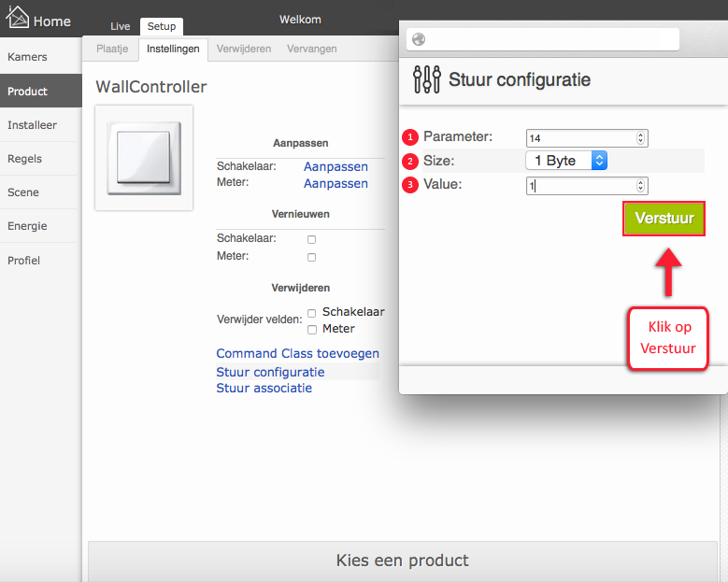Click the Value field stepper arrows

(640, 186)
